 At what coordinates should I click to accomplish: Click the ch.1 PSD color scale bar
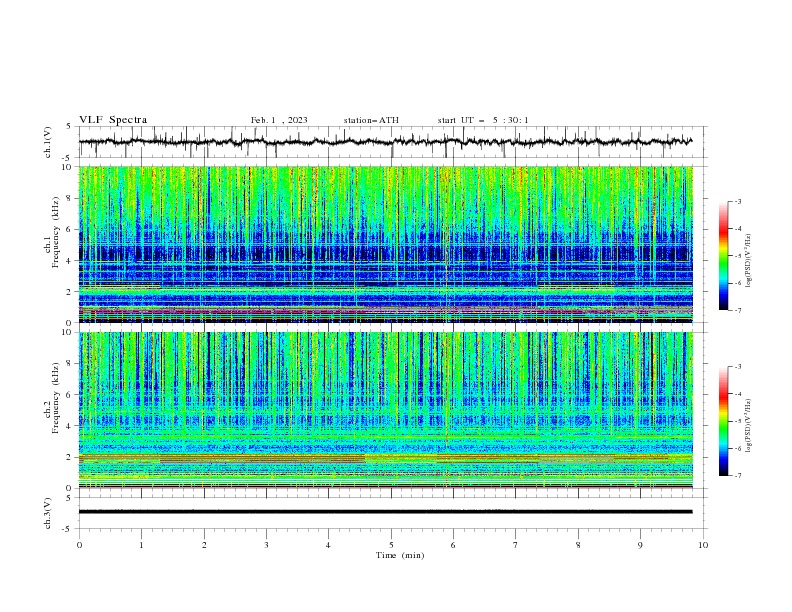click(723, 256)
